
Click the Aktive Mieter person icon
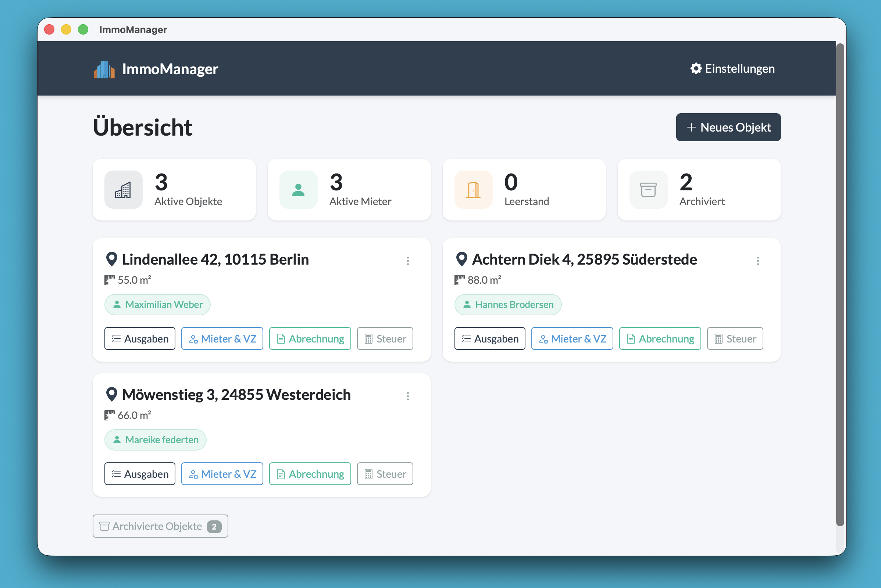point(298,190)
